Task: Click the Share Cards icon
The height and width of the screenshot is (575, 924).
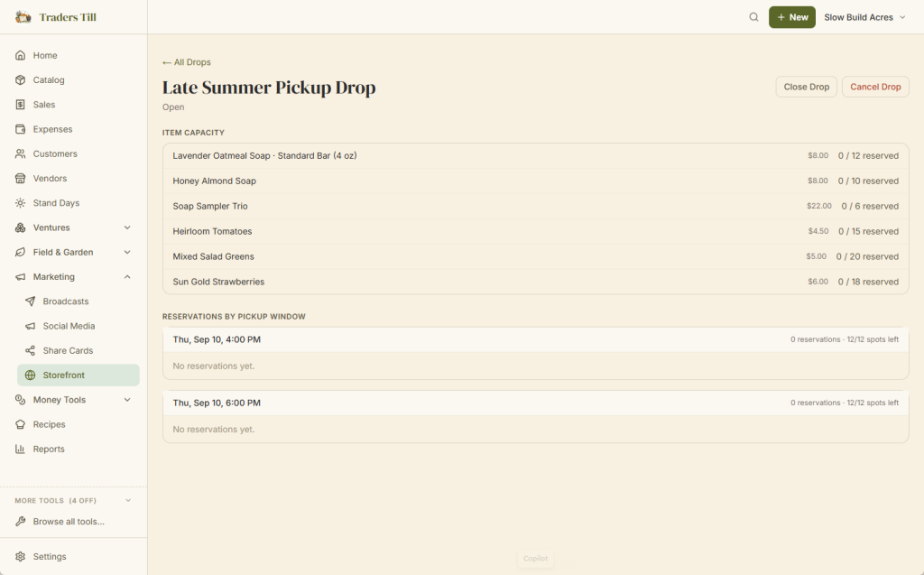Action: click(x=30, y=351)
